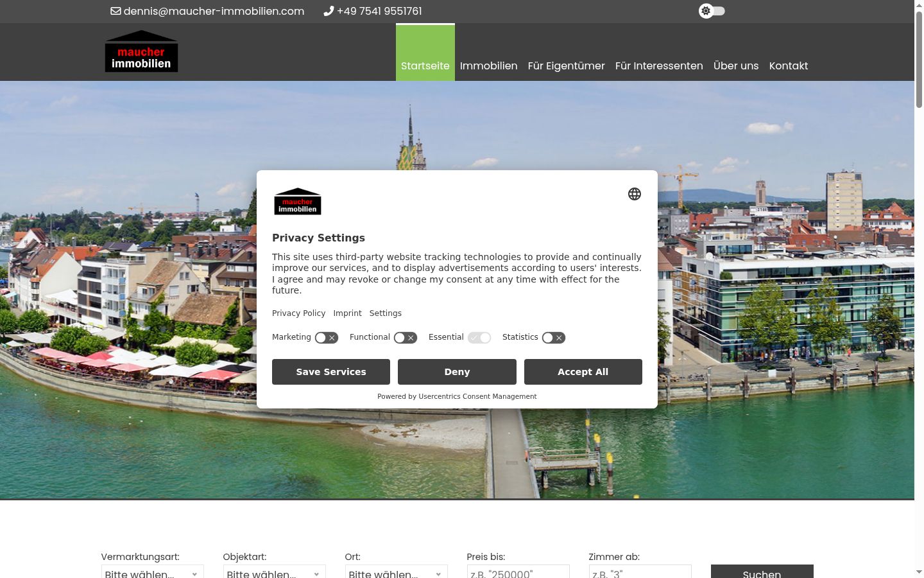Click the Suchen search button
The image size is (924, 578).
tap(762, 572)
